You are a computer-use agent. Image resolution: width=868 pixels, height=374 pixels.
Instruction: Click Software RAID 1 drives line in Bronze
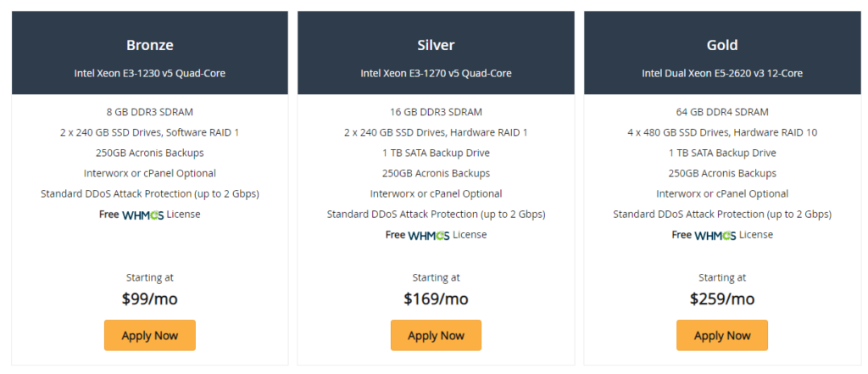coord(150,132)
